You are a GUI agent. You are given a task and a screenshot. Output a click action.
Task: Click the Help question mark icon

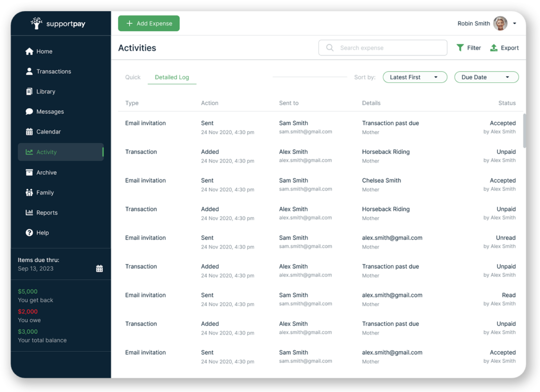[x=30, y=233]
